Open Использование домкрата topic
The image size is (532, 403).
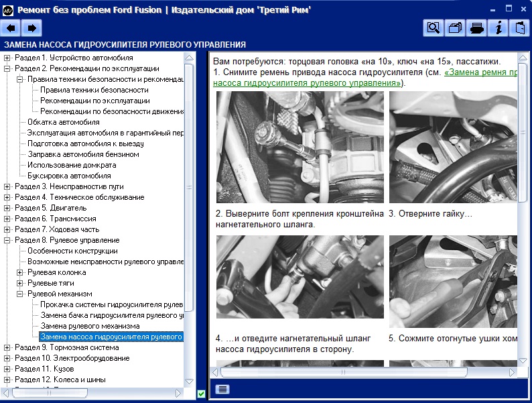click(x=72, y=165)
